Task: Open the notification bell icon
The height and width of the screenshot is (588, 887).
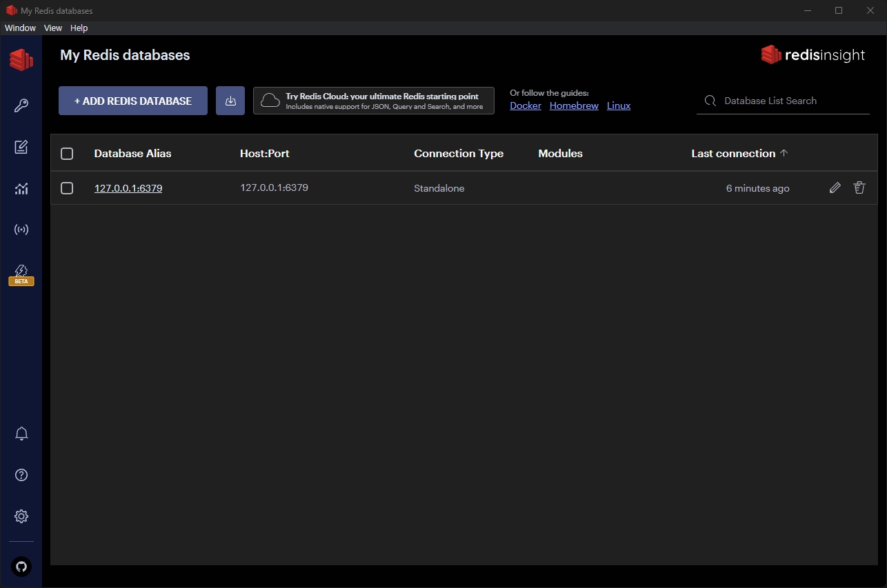Action: (x=21, y=434)
